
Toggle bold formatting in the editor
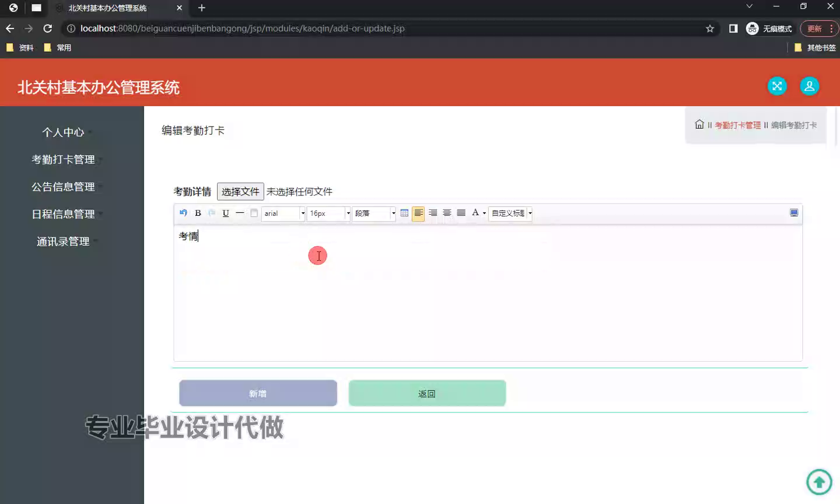coord(198,213)
